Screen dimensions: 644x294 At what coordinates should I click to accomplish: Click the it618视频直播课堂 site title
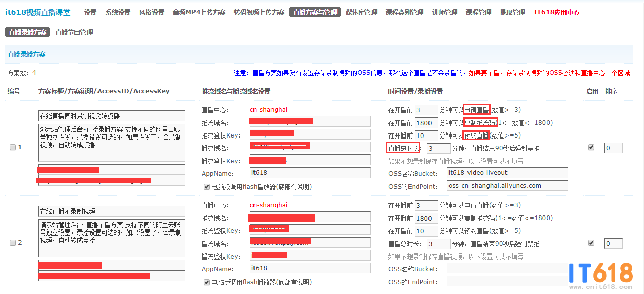[x=38, y=12]
